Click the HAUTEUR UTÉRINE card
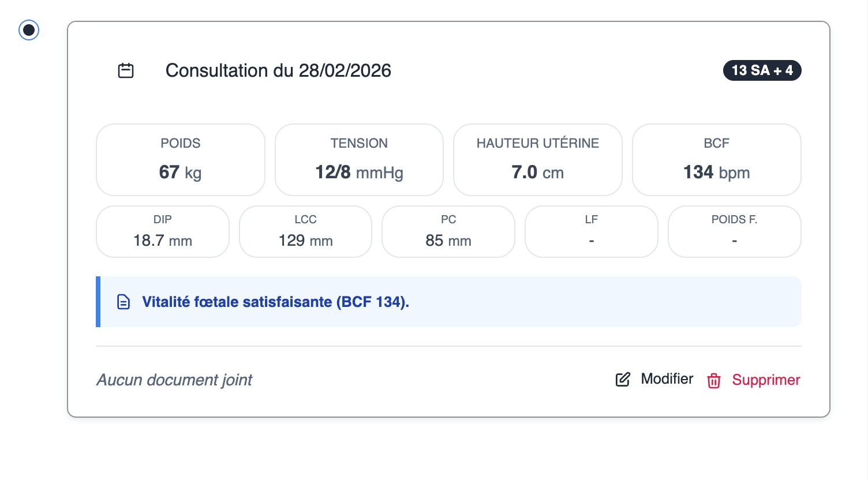868x480 pixels. [x=537, y=159]
